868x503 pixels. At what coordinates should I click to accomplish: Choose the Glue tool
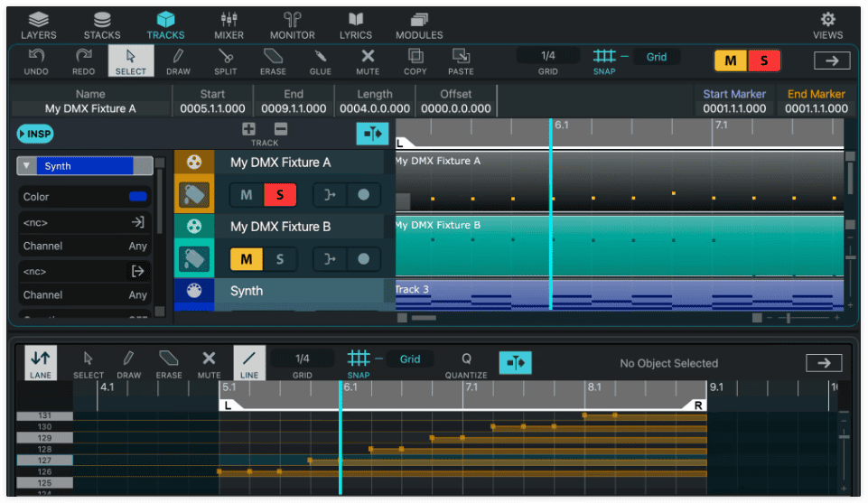(321, 61)
